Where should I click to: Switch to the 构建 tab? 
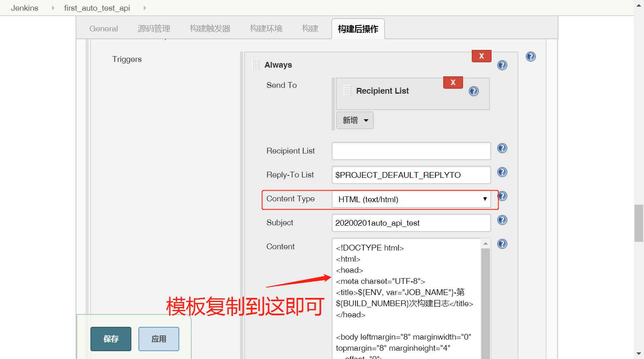pyautogui.click(x=310, y=29)
